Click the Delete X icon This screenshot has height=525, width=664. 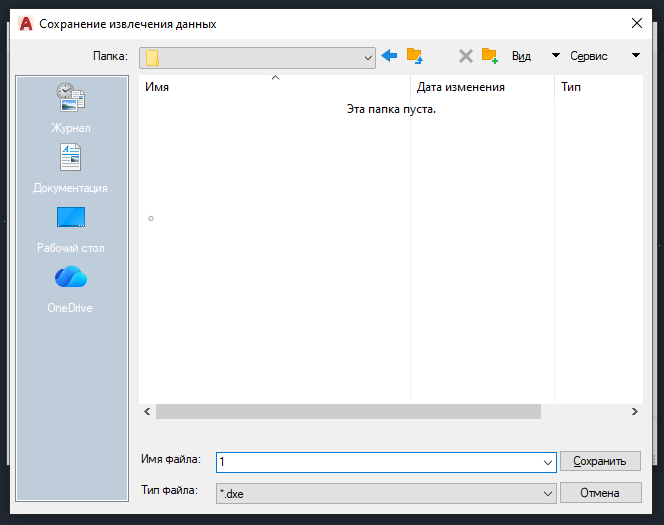[465, 56]
